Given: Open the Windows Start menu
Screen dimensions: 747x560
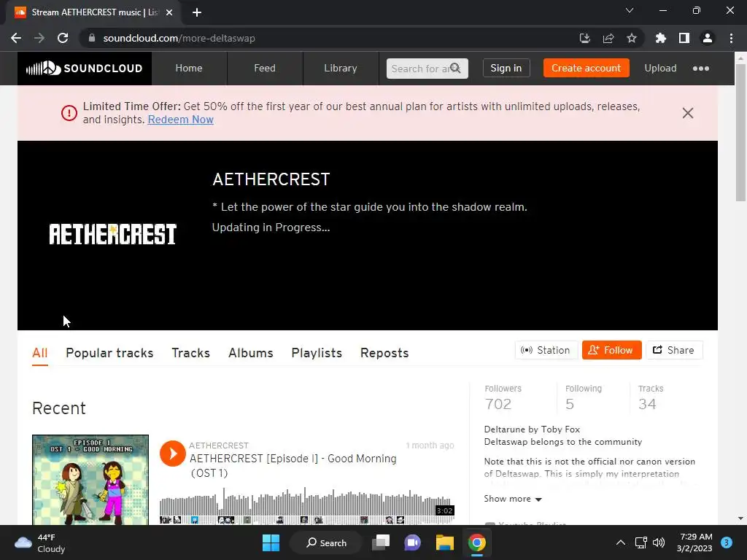Looking at the screenshot, I should [271, 542].
